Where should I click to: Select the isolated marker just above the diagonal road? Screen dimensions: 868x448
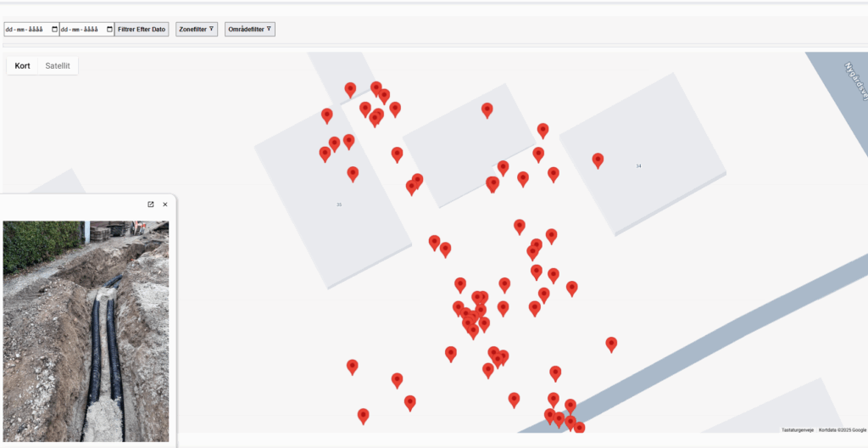(611, 343)
